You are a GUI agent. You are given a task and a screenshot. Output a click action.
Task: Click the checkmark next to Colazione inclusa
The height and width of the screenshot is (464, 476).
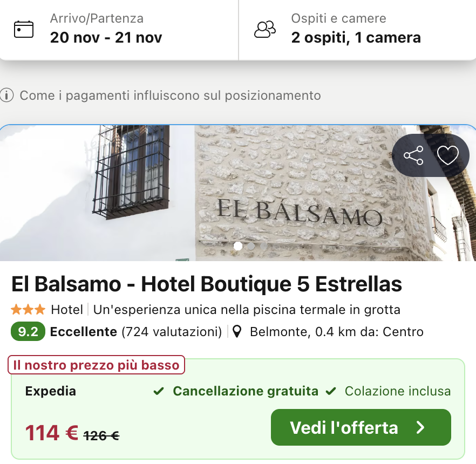click(x=331, y=391)
